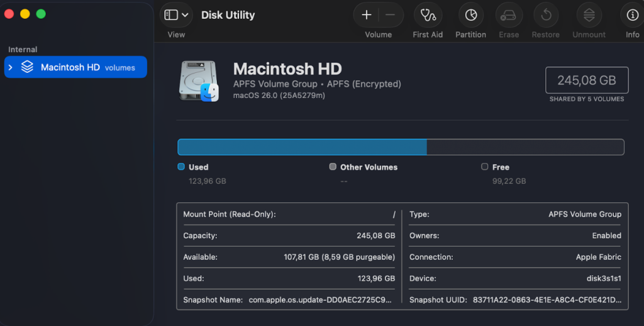Viewport: 644px width, 326px height.
Task: Click the Owners Enabled row
Action: coord(515,236)
